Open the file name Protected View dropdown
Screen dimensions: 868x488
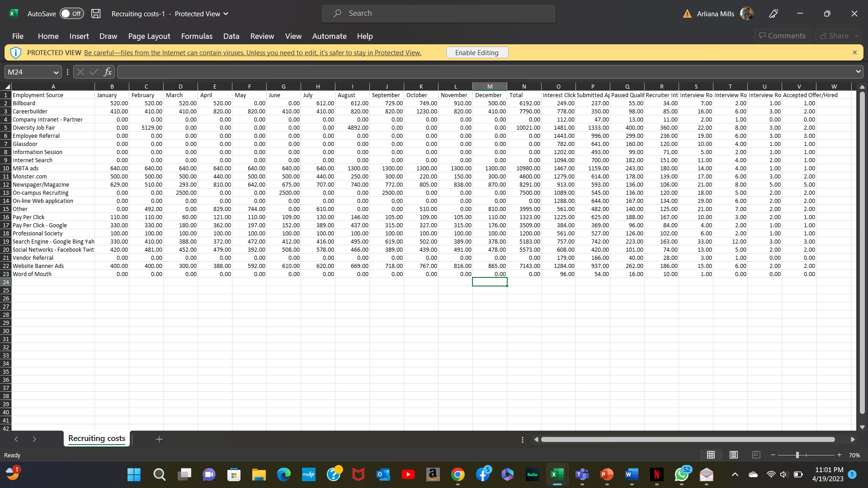click(226, 14)
